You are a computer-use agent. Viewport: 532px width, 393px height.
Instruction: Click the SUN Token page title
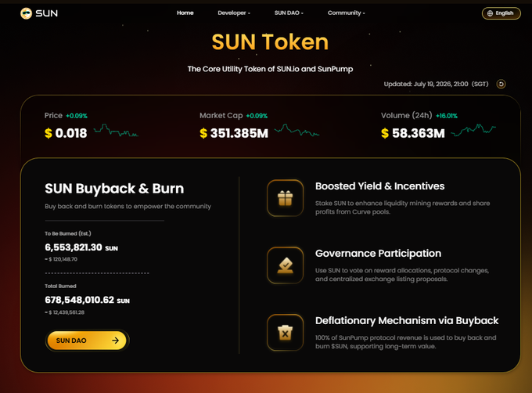(270, 42)
